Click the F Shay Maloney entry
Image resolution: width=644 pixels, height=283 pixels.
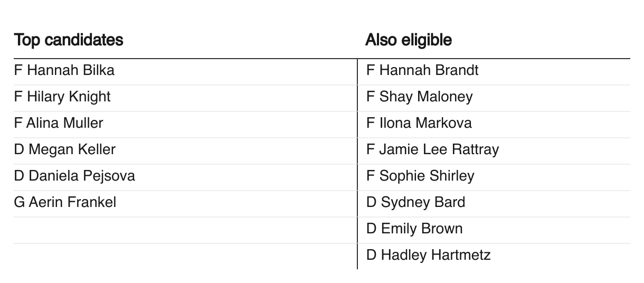point(420,97)
